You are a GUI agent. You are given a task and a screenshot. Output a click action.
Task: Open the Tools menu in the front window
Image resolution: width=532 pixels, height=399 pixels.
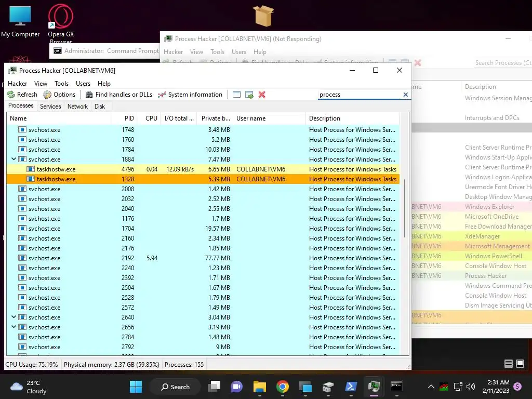pos(61,84)
